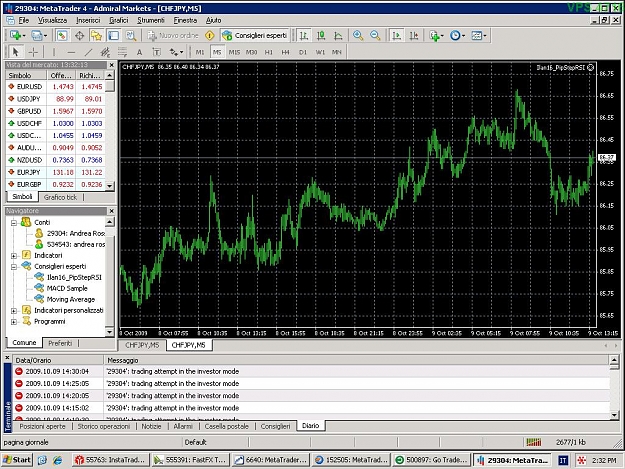625x469 pixels.
Task: Toggle the H1 timeframe button
Action: (269, 52)
